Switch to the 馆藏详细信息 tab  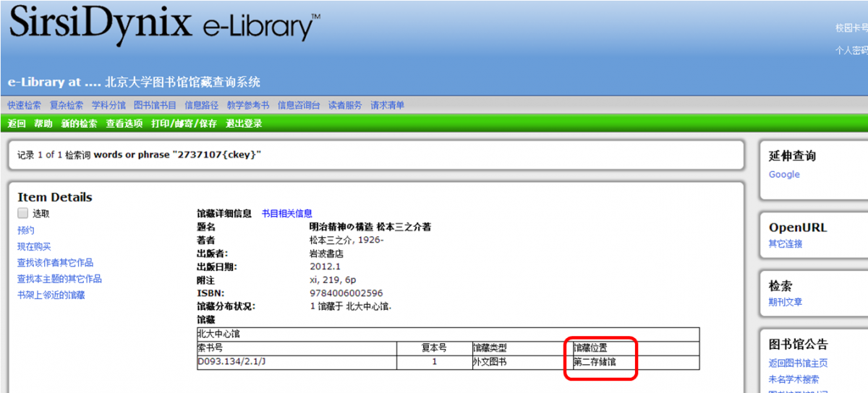click(x=224, y=213)
